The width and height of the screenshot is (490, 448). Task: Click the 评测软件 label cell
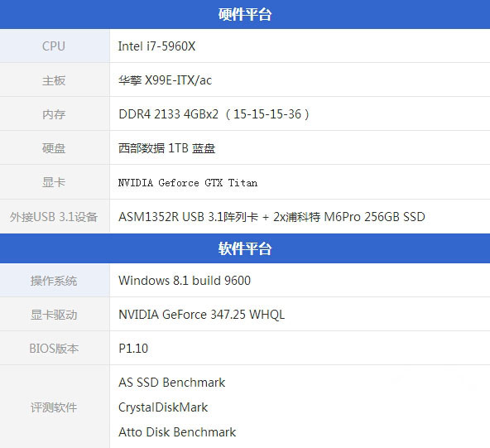55,407
